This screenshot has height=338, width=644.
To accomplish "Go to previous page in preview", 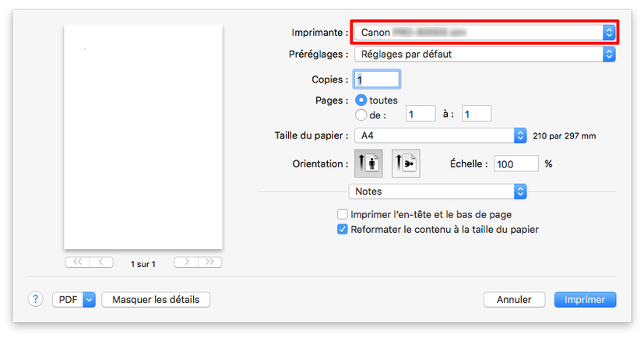I will [x=101, y=262].
